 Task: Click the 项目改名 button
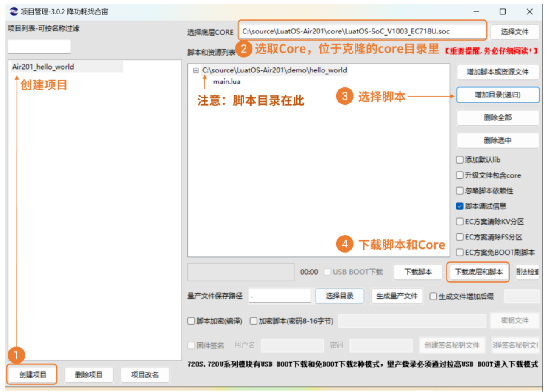(145, 375)
